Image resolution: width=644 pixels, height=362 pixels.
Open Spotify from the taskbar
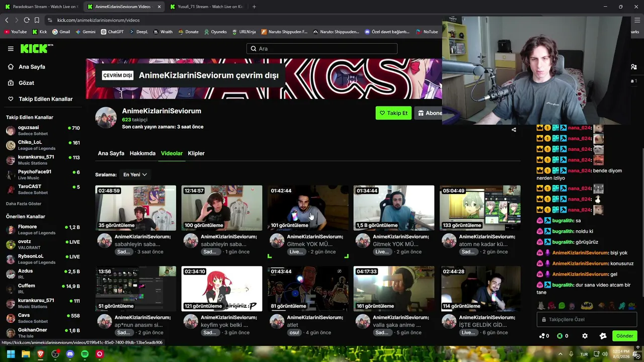[x=85, y=354]
